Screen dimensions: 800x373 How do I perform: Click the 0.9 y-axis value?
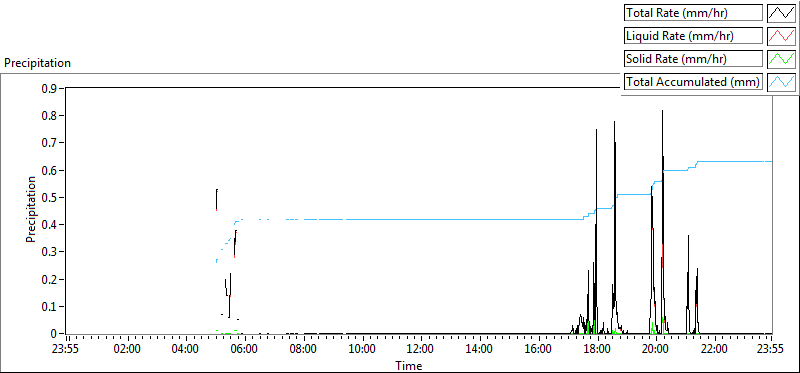point(50,88)
